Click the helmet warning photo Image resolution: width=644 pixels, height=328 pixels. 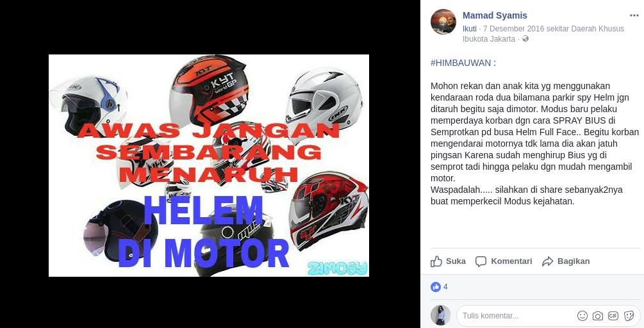(x=209, y=165)
